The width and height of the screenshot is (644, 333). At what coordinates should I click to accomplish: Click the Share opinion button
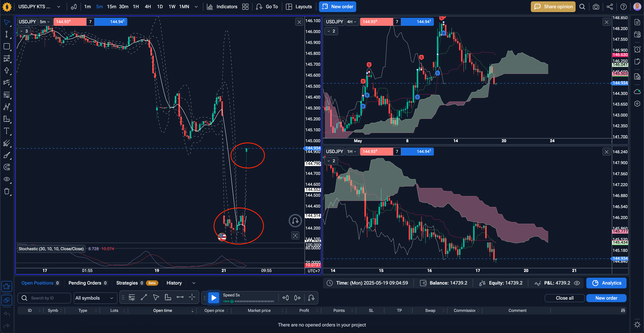tap(553, 7)
